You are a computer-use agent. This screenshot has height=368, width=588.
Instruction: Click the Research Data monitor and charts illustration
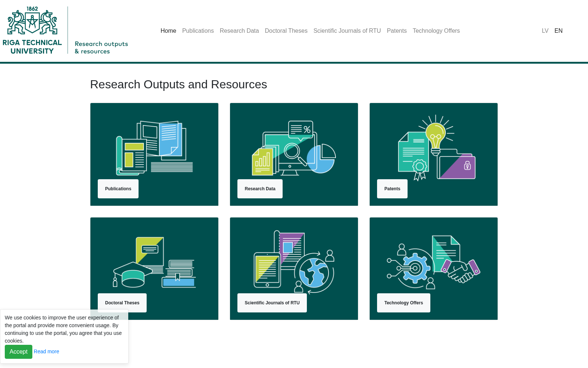tap(294, 148)
